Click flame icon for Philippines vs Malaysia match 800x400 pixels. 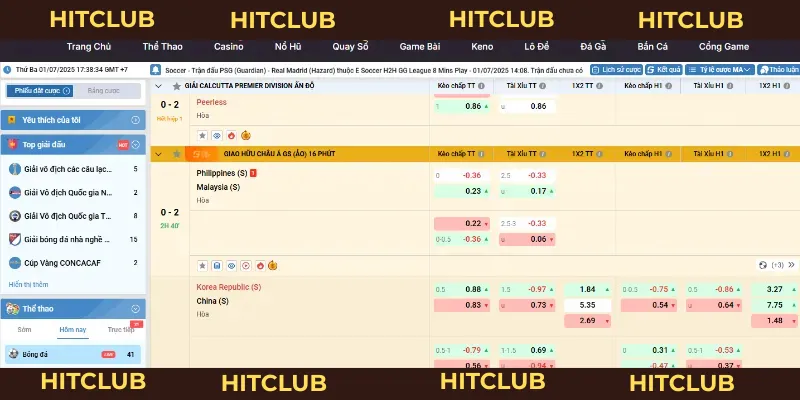pyautogui.click(x=260, y=265)
